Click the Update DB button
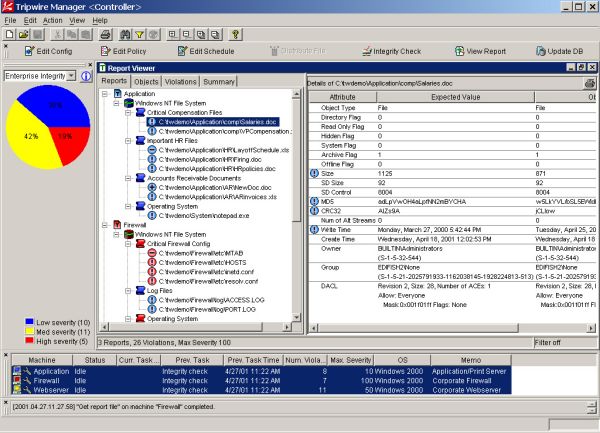This screenshot has width=600, height=433. click(559, 51)
